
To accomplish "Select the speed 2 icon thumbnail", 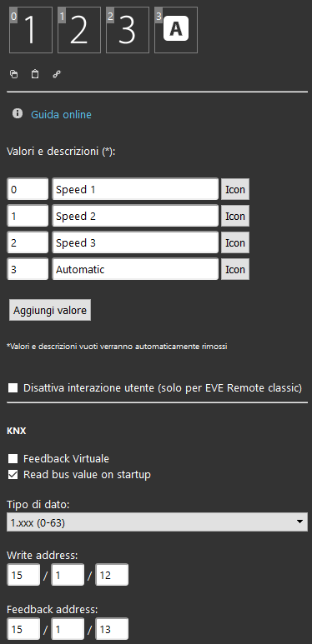I will point(79,30).
